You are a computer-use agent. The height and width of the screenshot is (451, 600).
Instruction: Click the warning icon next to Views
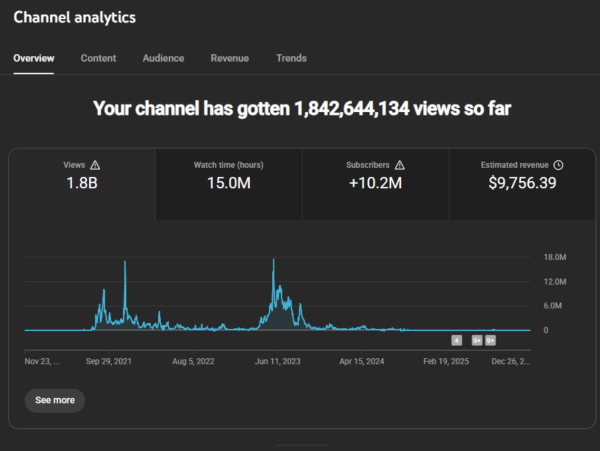coord(95,165)
